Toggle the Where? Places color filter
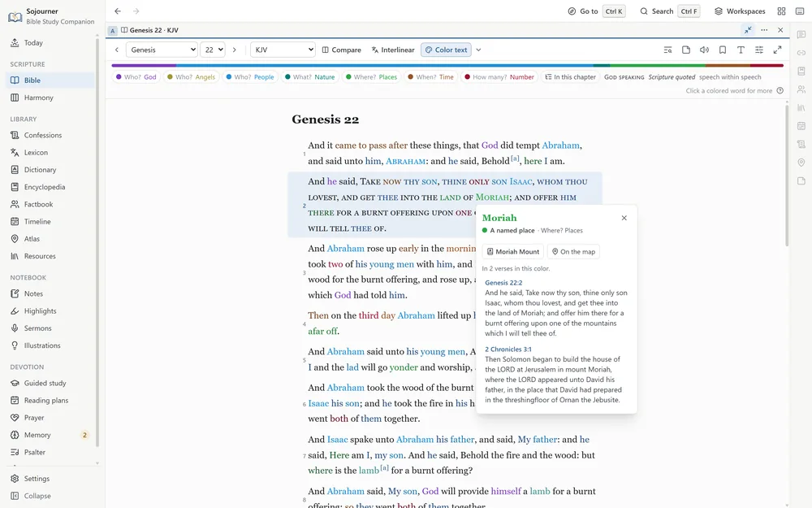The height and width of the screenshot is (508, 812). [371, 76]
